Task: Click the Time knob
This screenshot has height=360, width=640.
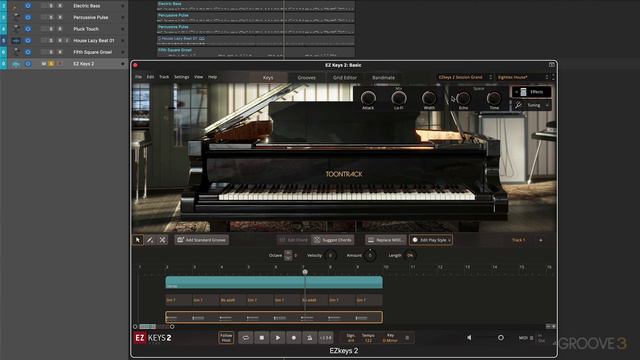Action: tap(494, 98)
